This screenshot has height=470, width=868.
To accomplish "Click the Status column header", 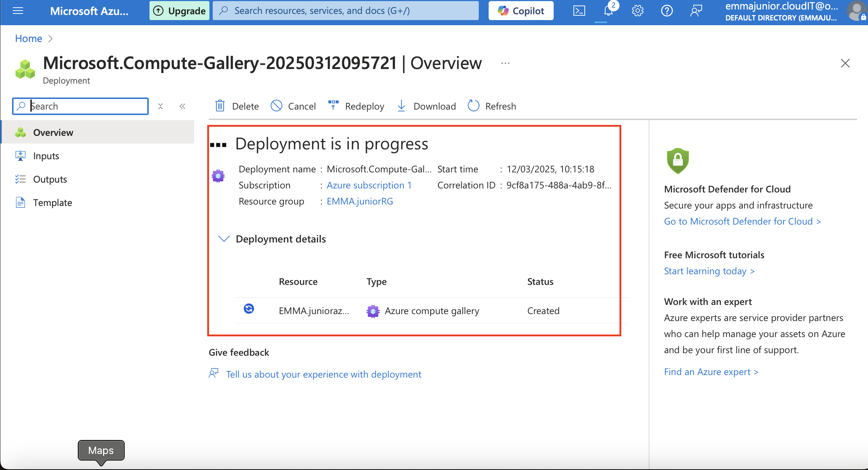I will point(540,282).
